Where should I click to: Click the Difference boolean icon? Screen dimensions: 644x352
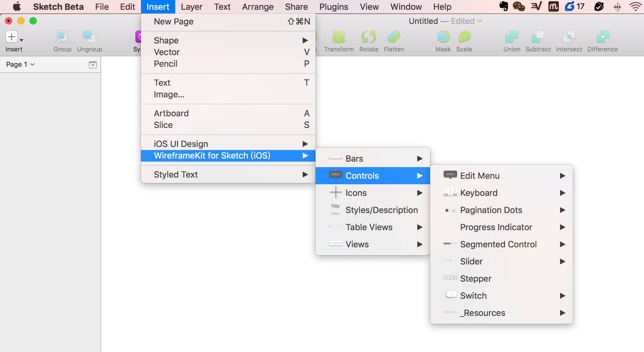click(602, 37)
